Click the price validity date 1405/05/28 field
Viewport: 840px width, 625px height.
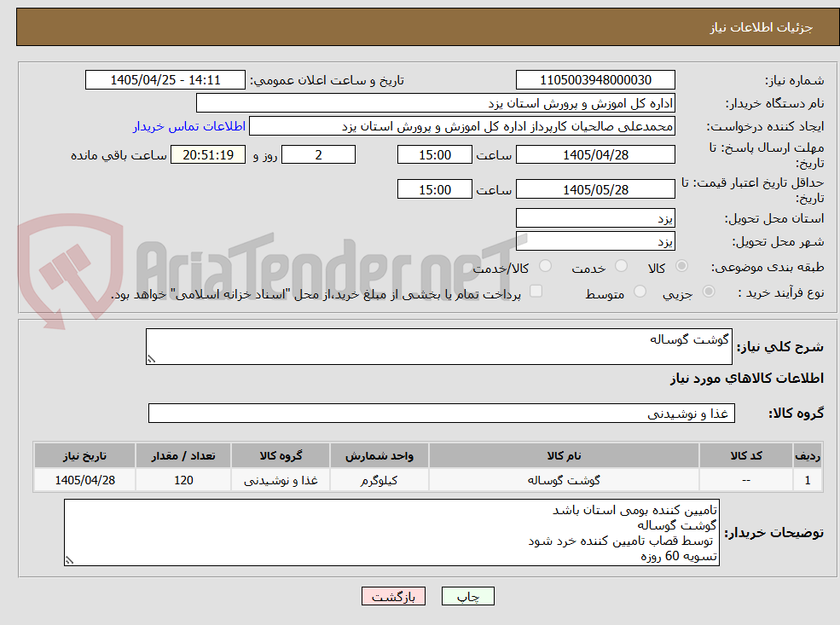point(595,189)
